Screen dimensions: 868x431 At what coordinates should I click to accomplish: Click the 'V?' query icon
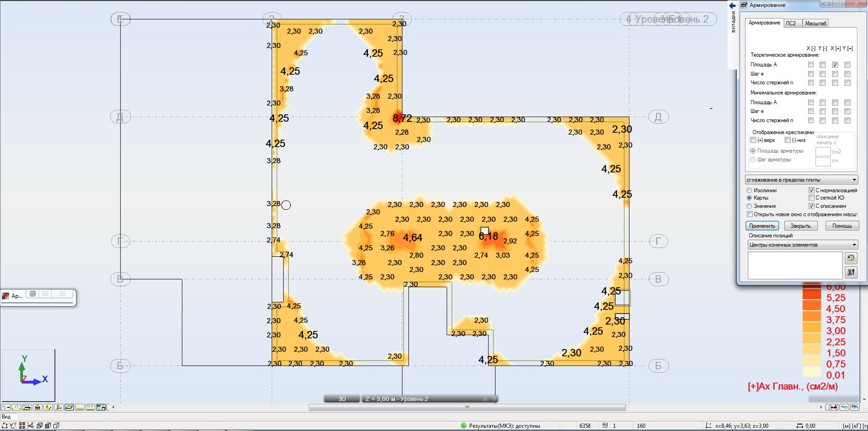point(13,425)
